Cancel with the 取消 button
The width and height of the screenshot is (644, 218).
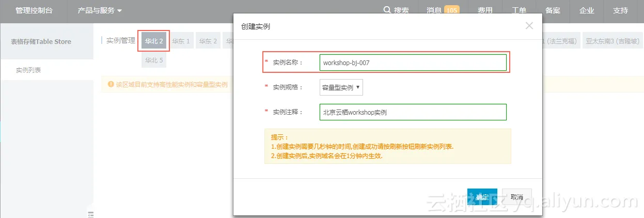[x=516, y=197]
